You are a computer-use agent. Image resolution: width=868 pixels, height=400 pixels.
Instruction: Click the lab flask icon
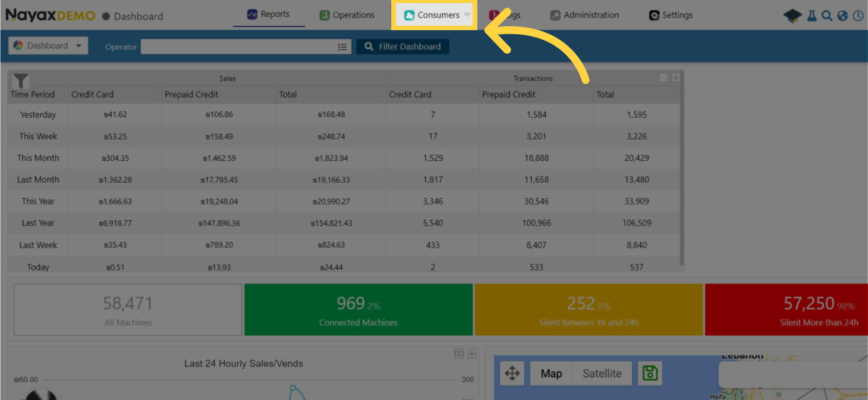812,16
